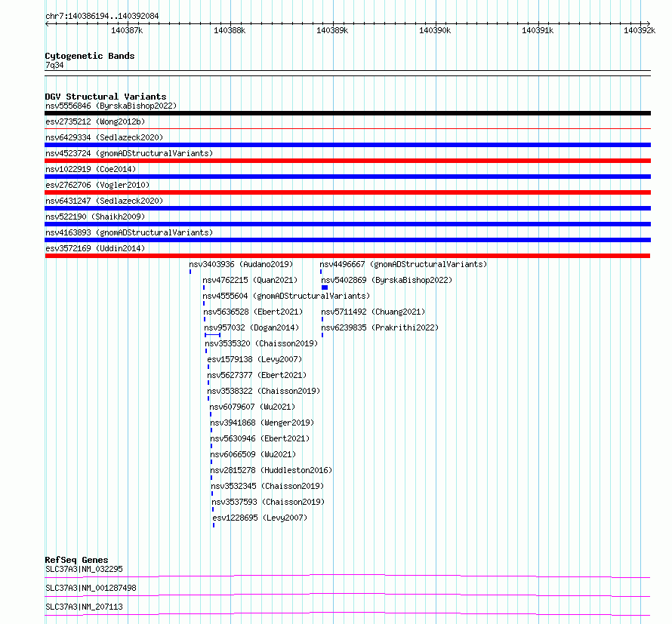Select the nsv3941868 (Wenger2019) variant
The image size is (672, 624).
coord(262,423)
